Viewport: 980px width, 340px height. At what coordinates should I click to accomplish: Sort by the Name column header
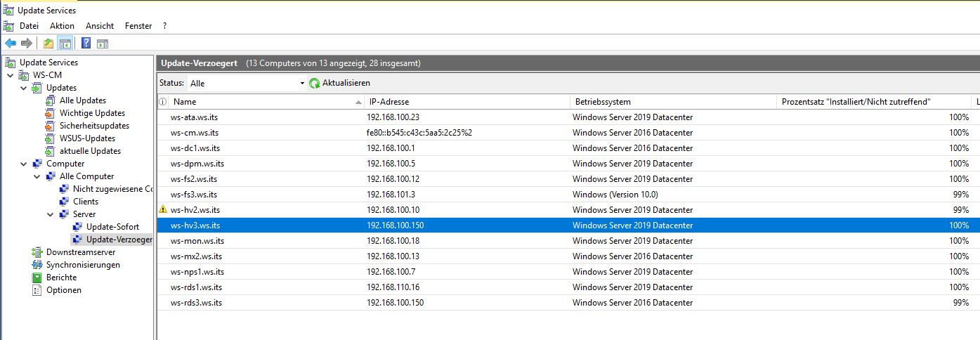(267, 102)
